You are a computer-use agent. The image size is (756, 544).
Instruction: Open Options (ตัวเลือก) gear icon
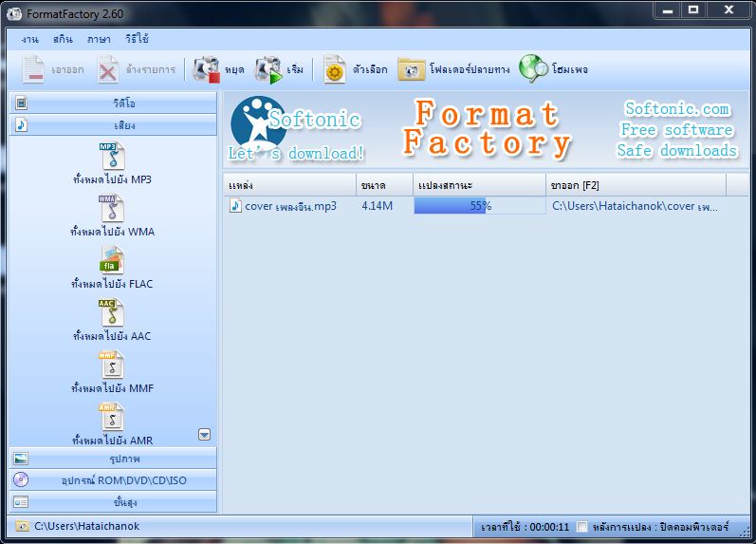(x=335, y=69)
